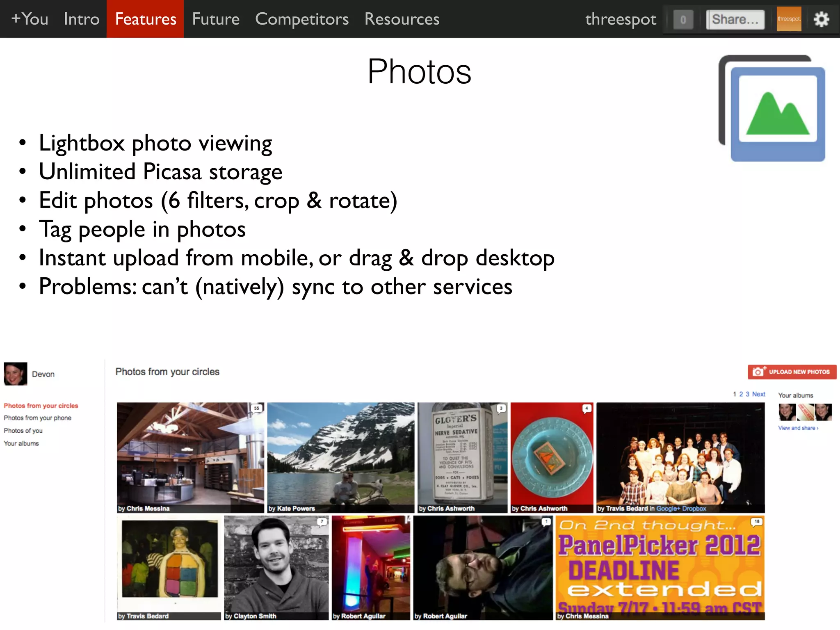Click the 'Unlimited Picasa storage' bullet

pos(160,172)
